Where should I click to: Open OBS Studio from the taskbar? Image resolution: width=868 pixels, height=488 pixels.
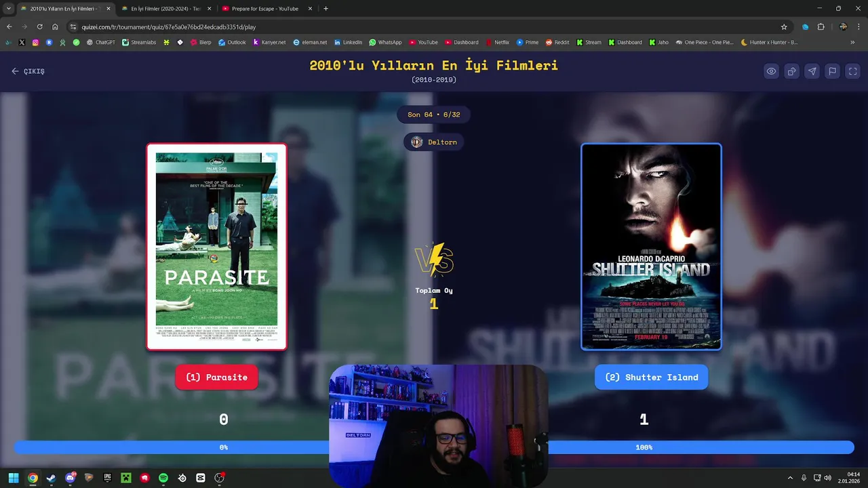[220, 478]
